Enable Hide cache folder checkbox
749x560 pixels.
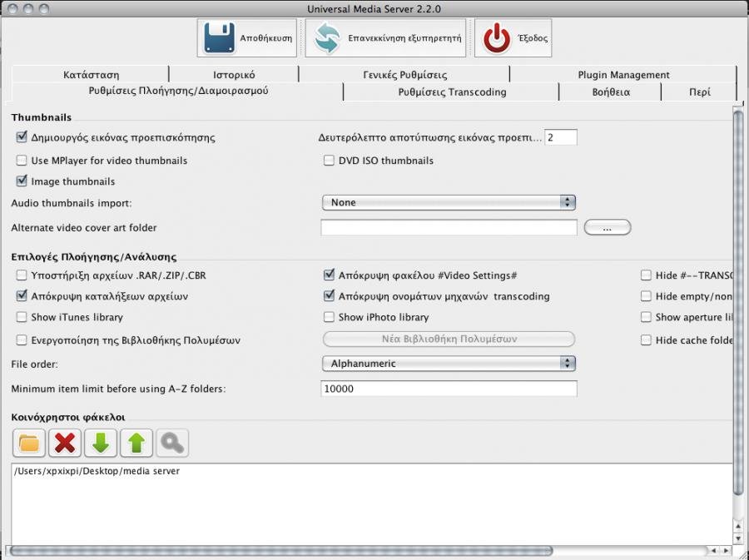pyautogui.click(x=646, y=340)
